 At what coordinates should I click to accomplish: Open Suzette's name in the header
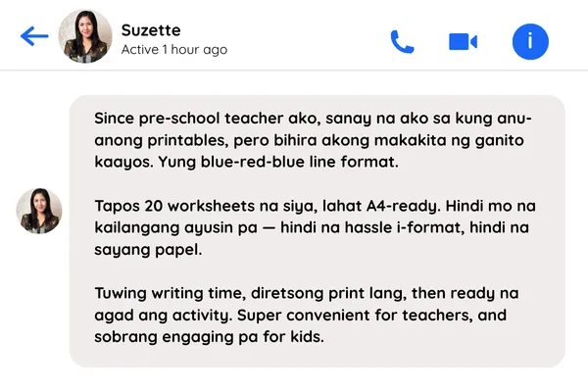(x=151, y=30)
